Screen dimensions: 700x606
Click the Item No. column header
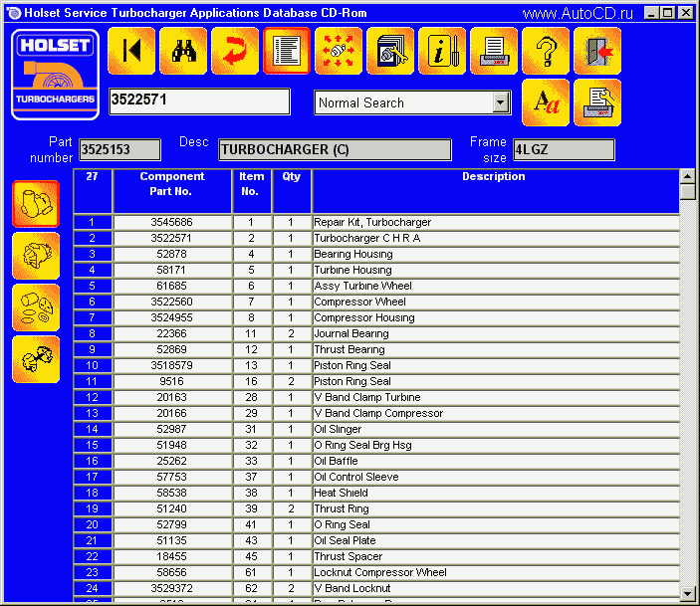252,191
